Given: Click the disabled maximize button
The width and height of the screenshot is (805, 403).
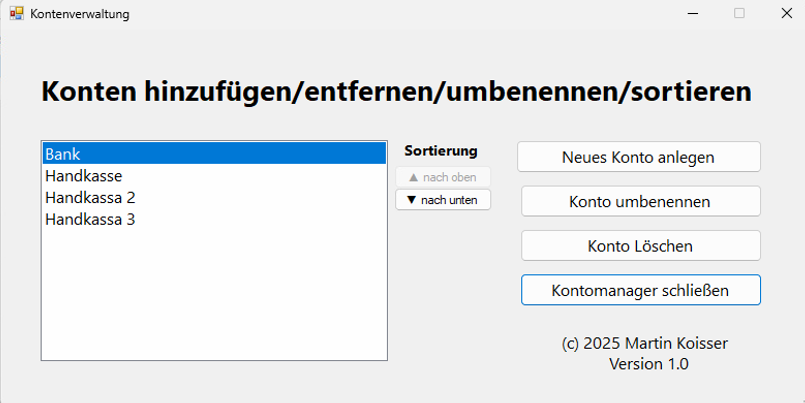Looking at the screenshot, I should (x=739, y=14).
